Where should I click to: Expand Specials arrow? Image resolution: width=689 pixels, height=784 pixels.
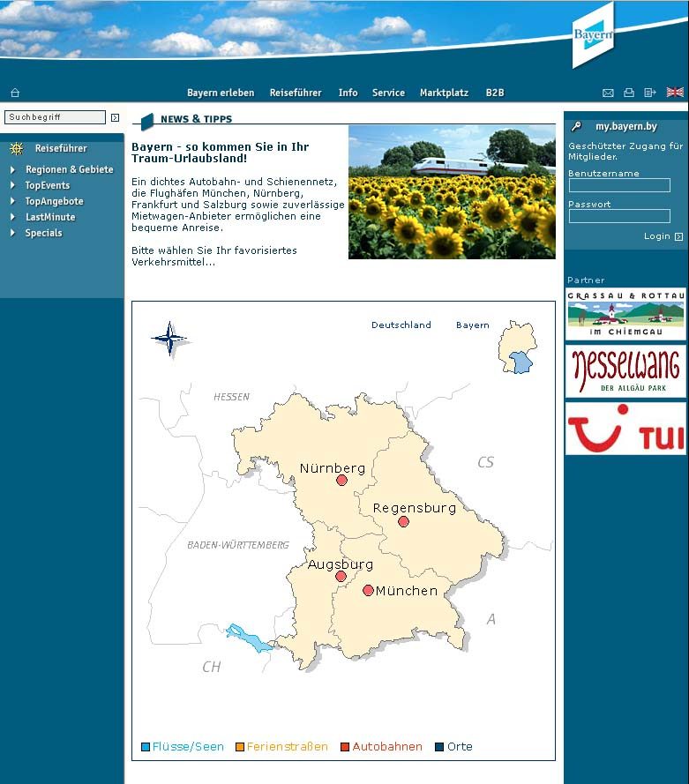pyautogui.click(x=13, y=233)
